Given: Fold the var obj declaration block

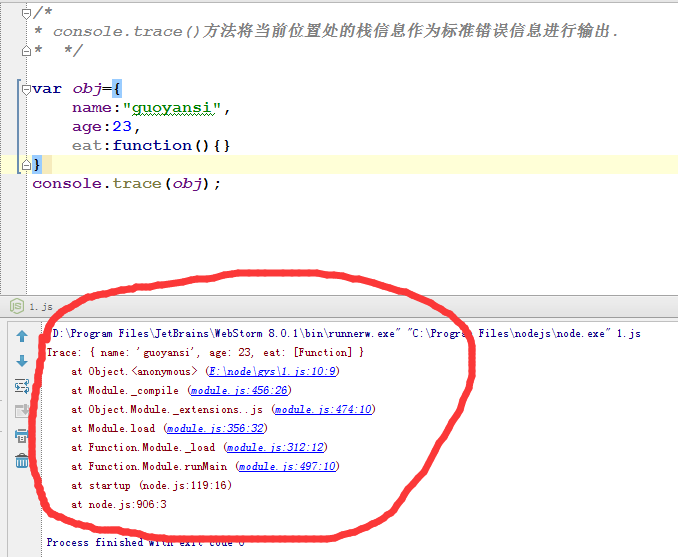Looking at the screenshot, I should pyautogui.click(x=26, y=88).
